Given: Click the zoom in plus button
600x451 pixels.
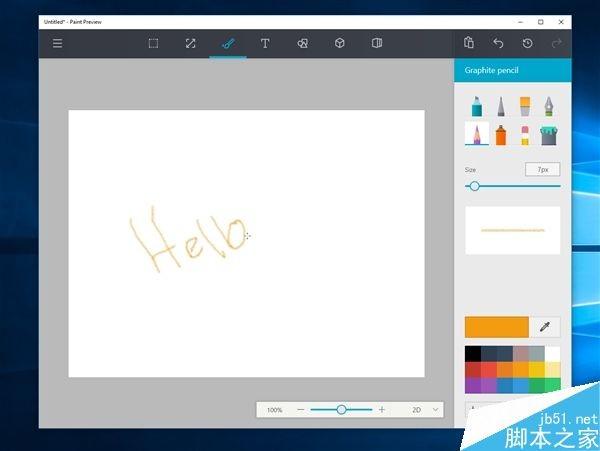Looking at the screenshot, I should tap(381, 410).
